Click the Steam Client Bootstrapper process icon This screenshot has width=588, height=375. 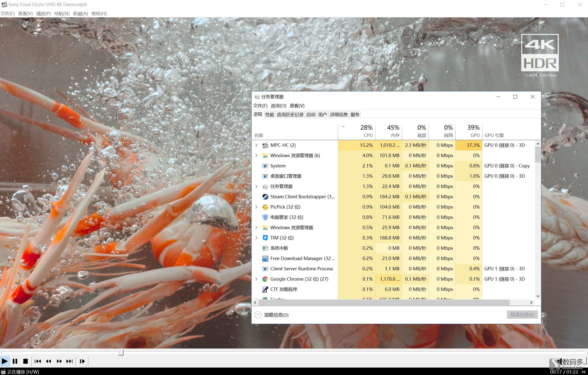(265, 197)
